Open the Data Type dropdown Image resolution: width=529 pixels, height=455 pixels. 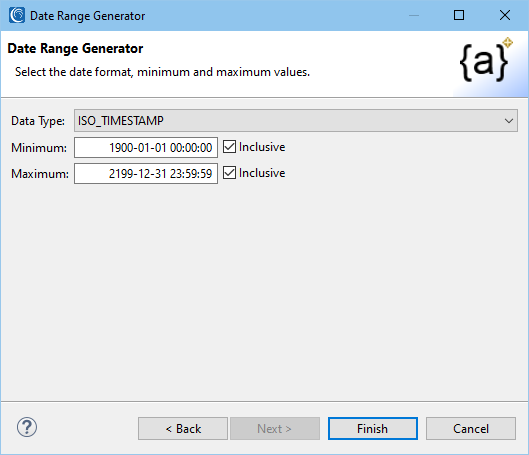(x=296, y=120)
